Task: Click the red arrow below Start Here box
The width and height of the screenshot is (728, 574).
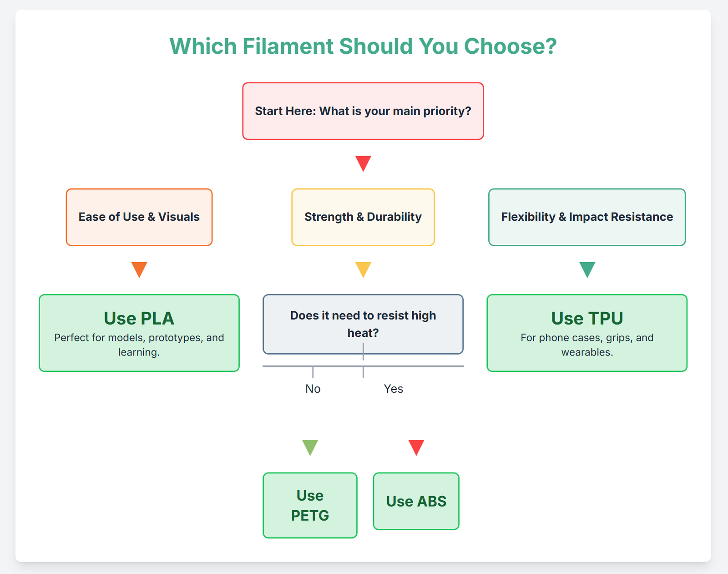Action: click(x=363, y=163)
